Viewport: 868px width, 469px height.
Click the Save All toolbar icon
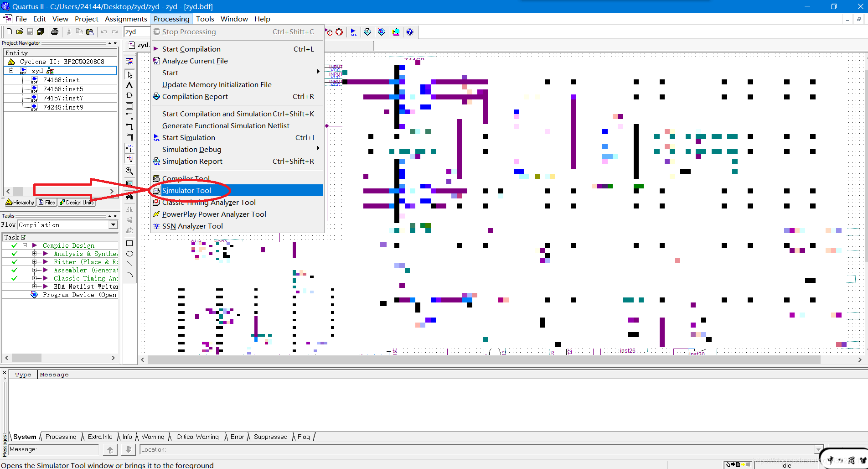click(40, 31)
